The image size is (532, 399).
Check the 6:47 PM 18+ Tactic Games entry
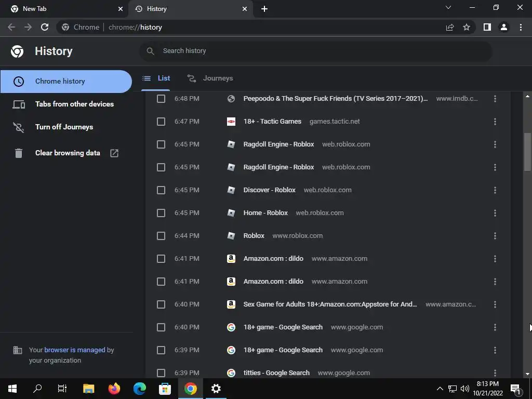(161, 122)
